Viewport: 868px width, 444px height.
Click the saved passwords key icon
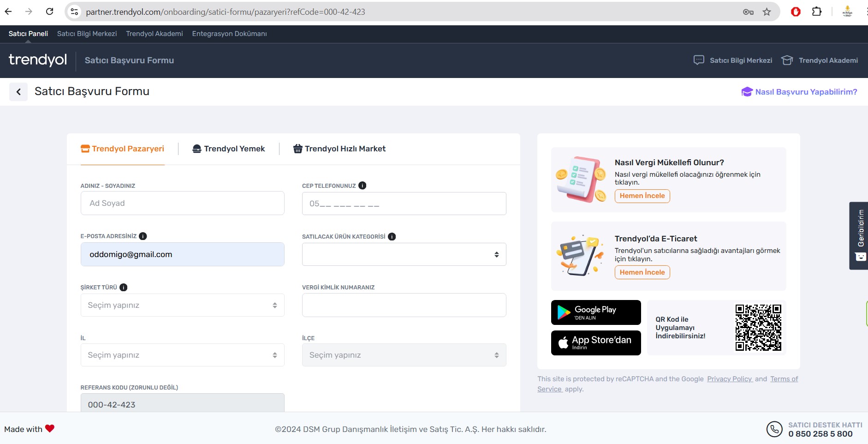[x=748, y=12]
